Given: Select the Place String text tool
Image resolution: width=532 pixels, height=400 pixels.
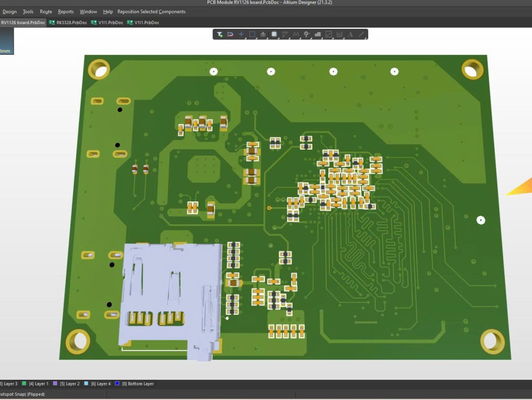Looking at the screenshot, I should [x=350, y=34].
